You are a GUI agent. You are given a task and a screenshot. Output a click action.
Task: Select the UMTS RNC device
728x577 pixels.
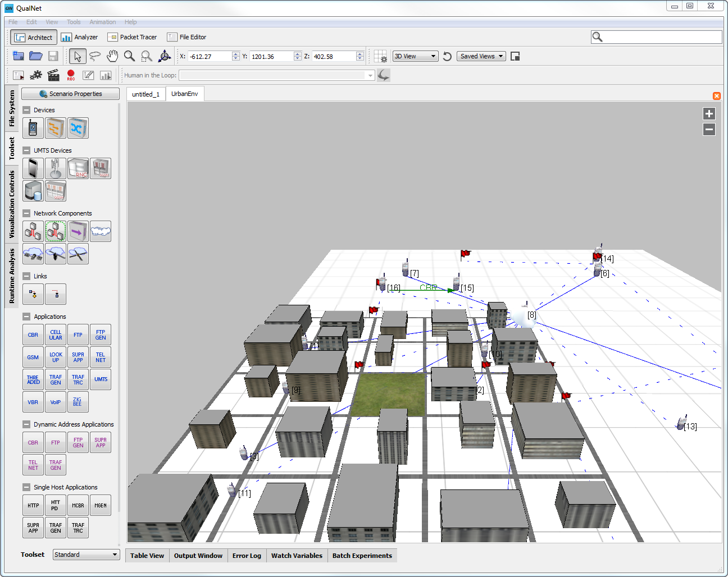coord(78,168)
